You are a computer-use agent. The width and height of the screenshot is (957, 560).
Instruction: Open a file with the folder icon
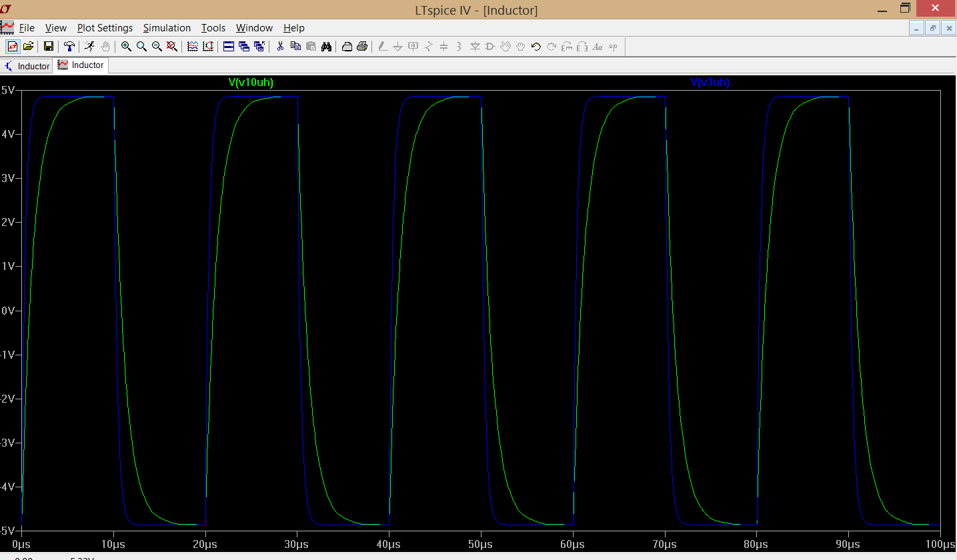(28, 46)
